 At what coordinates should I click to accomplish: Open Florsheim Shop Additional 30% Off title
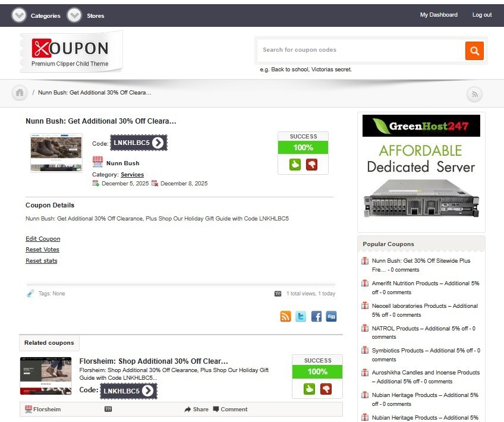click(154, 361)
